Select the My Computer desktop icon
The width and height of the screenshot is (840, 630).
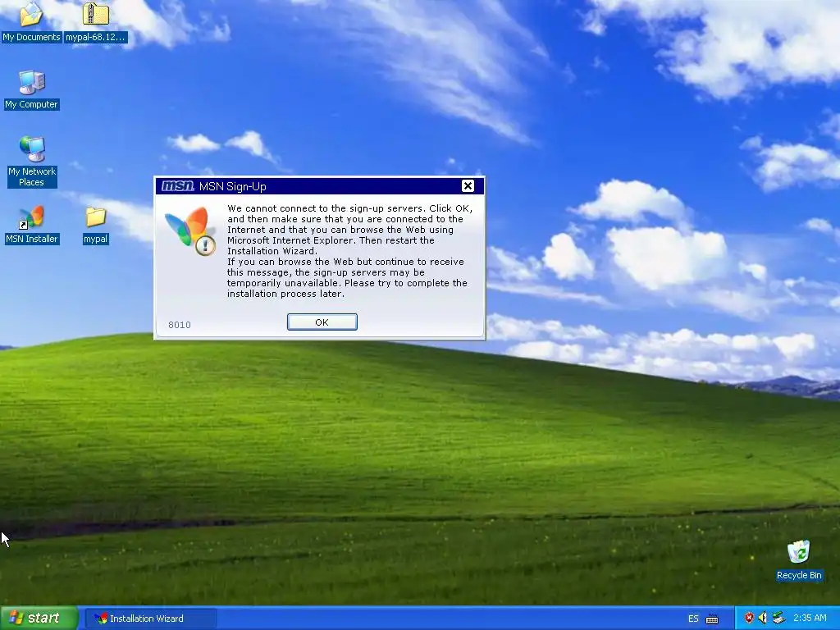point(32,89)
